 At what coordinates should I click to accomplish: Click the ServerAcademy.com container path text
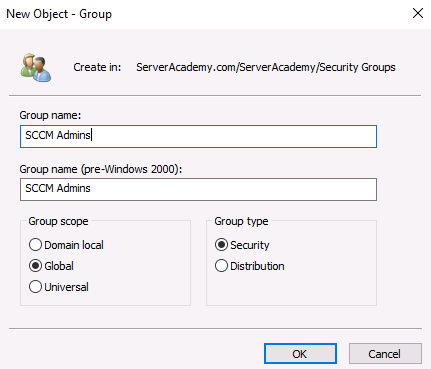[266, 67]
